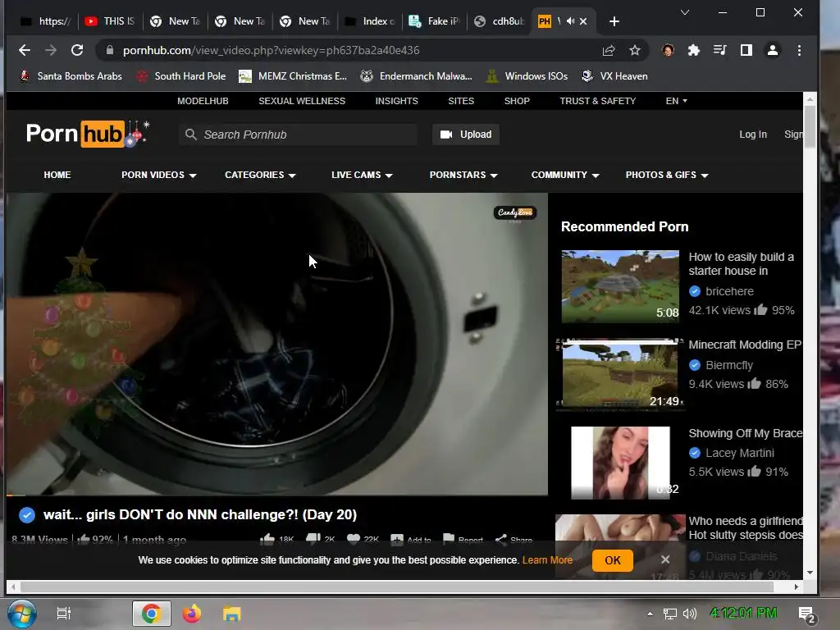Bookmark this page with the star icon
Screen dimensions: 840x630
(635, 50)
